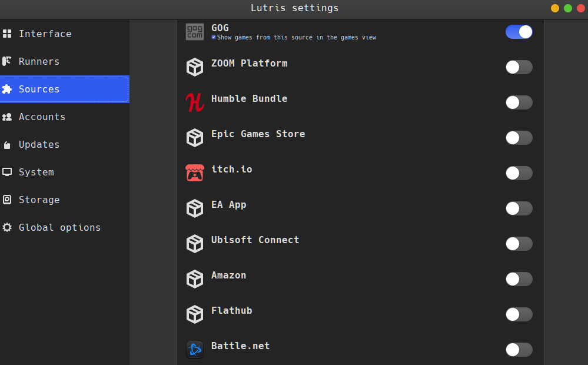Minimize window with the orange button
The width and height of the screenshot is (588, 365).
click(x=555, y=8)
